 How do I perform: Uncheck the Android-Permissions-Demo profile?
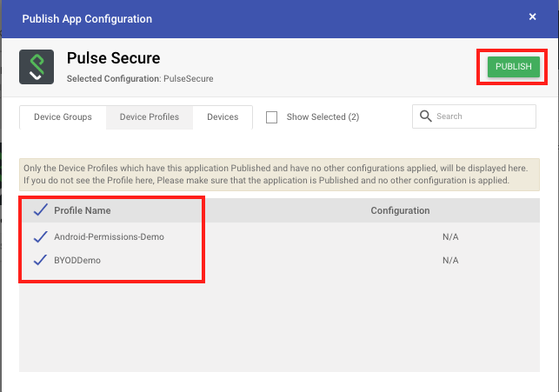40,236
